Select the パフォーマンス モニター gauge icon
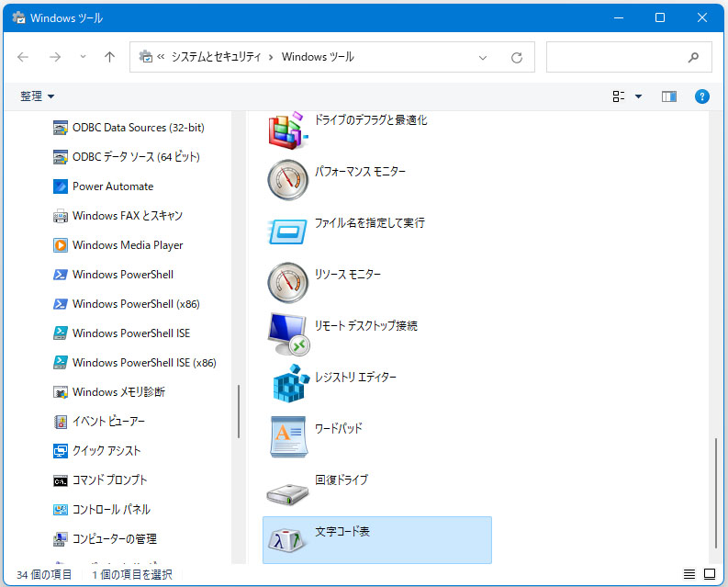 (x=287, y=180)
